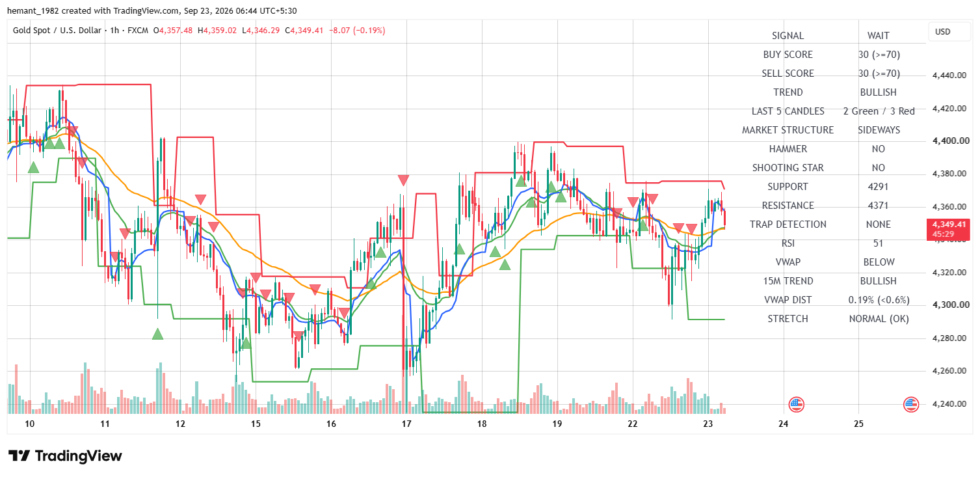Click SIDEWAYS in MARKET STRUCTURE row

878,130
